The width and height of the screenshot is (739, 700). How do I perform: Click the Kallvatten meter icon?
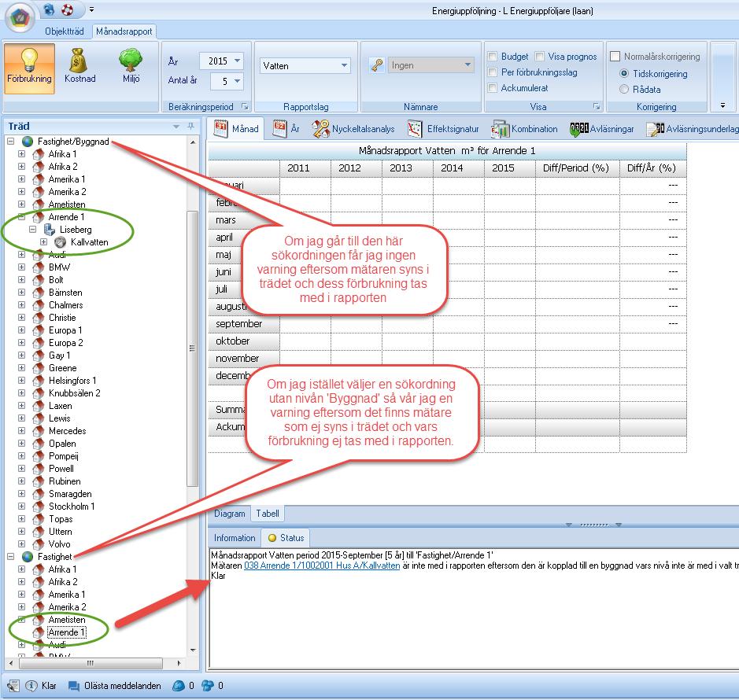[x=61, y=242]
